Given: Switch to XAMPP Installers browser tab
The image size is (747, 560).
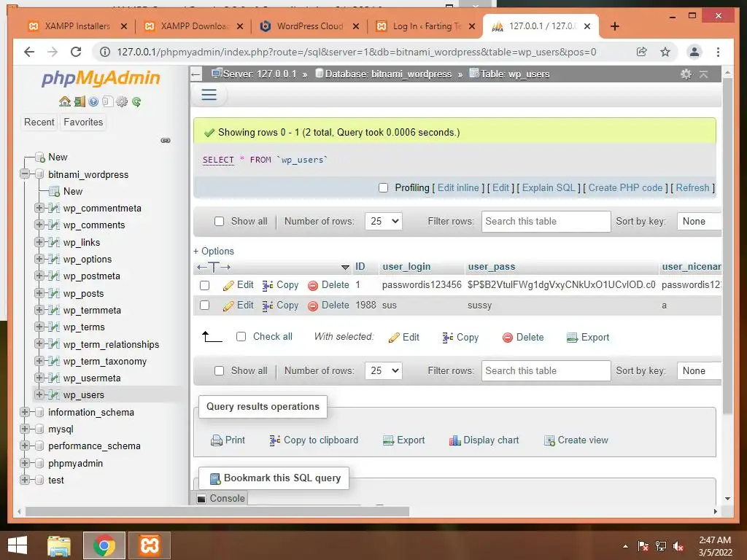Looking at the screenshot, I should pyautogui.click(x=77, y=26).
